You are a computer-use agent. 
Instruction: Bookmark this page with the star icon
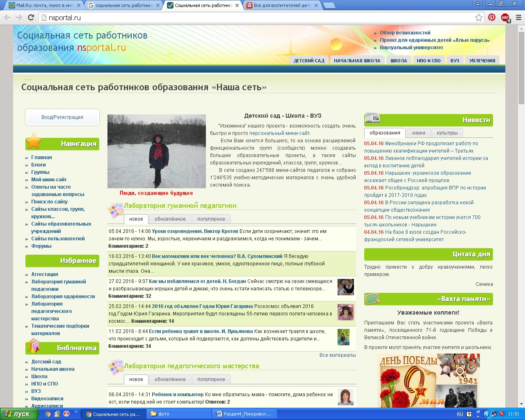tap(479, 17)
